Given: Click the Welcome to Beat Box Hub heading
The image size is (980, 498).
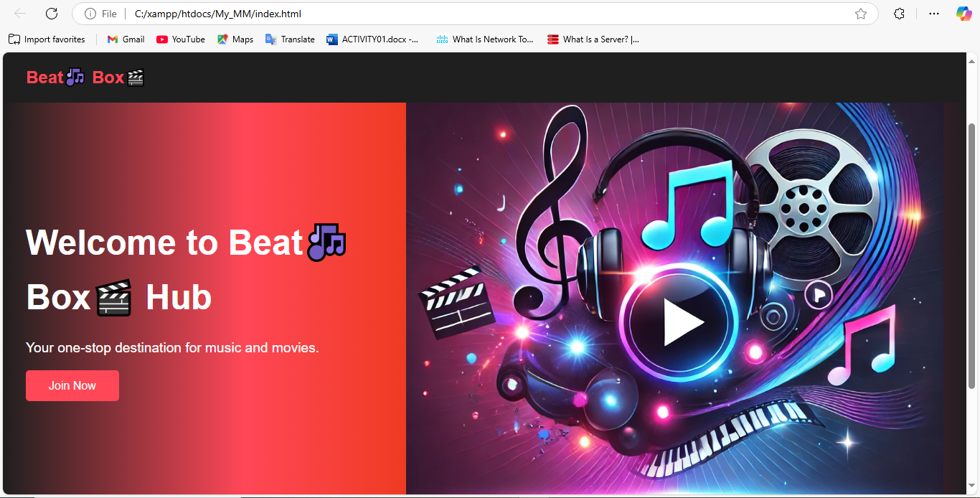Looking at the screenshot, I should click(187, 270).
